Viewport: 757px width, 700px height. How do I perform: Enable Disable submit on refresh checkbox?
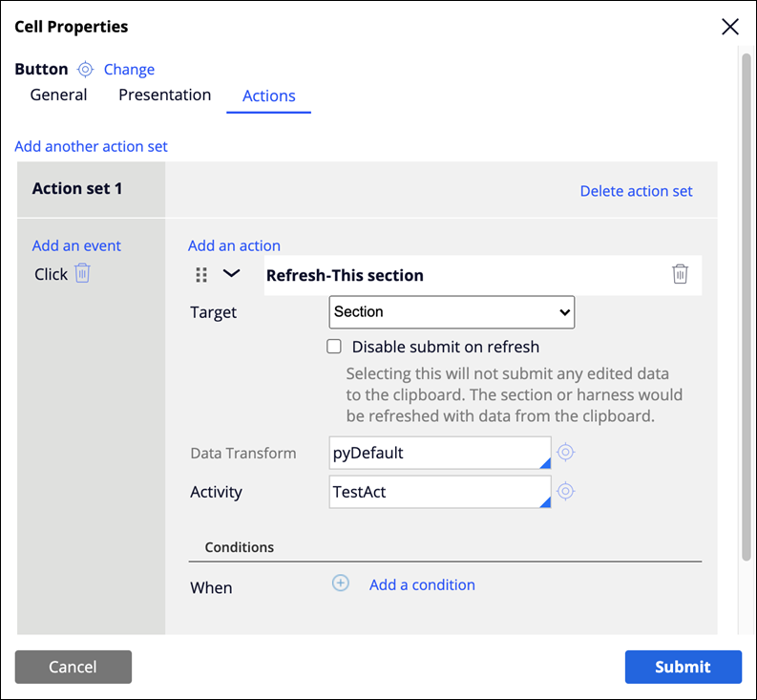pos(333,347)
